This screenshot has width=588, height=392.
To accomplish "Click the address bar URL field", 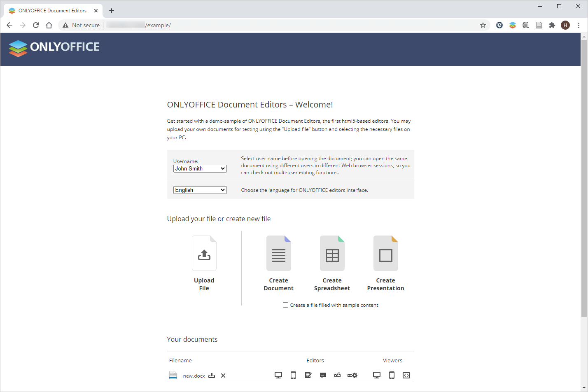I will point(274,25).
